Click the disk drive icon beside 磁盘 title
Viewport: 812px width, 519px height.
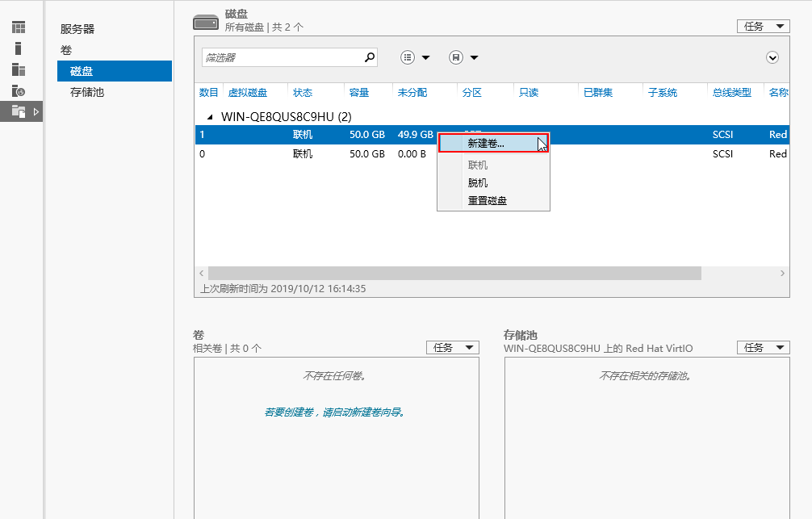point(205,21)
